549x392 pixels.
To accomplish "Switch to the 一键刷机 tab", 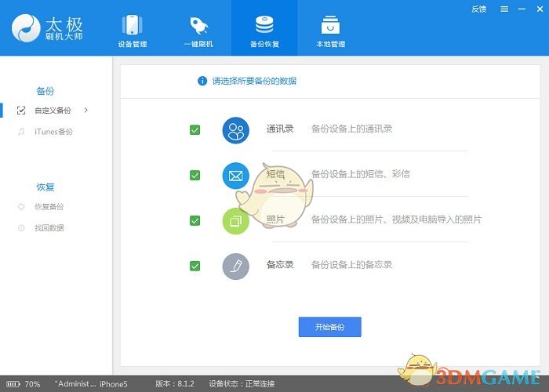I will (x=198, y=31).
